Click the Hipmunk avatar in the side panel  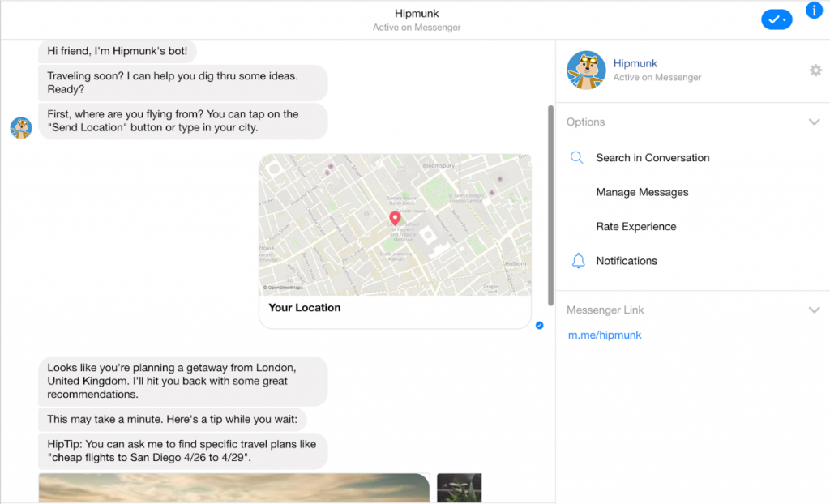coord(586,70)
